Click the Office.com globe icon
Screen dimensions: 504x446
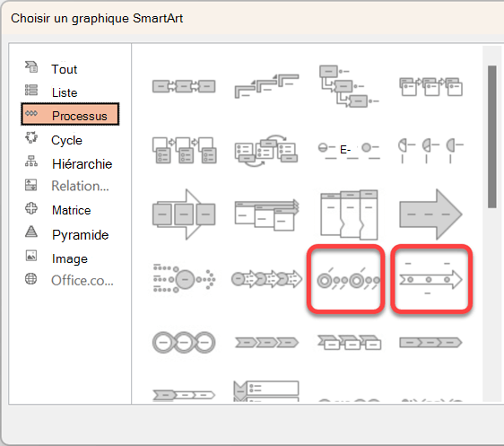(x=30, y=279)
